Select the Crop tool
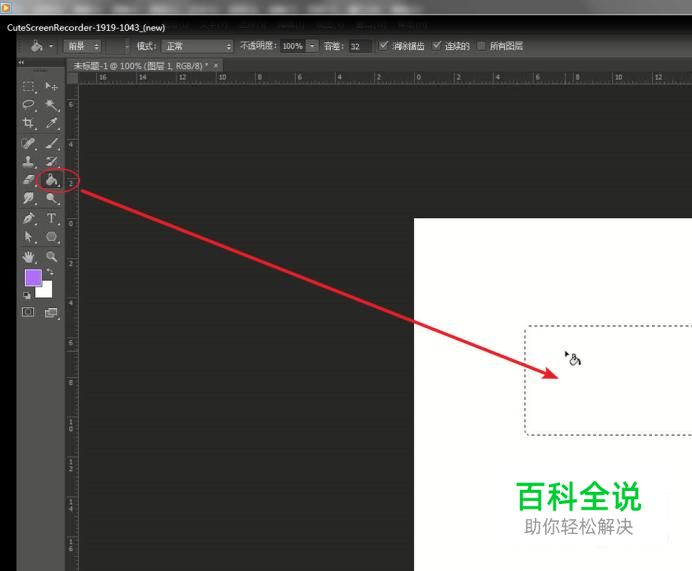Image resolution: width=692 pixels, height=571 pixels. click(29, 123)
